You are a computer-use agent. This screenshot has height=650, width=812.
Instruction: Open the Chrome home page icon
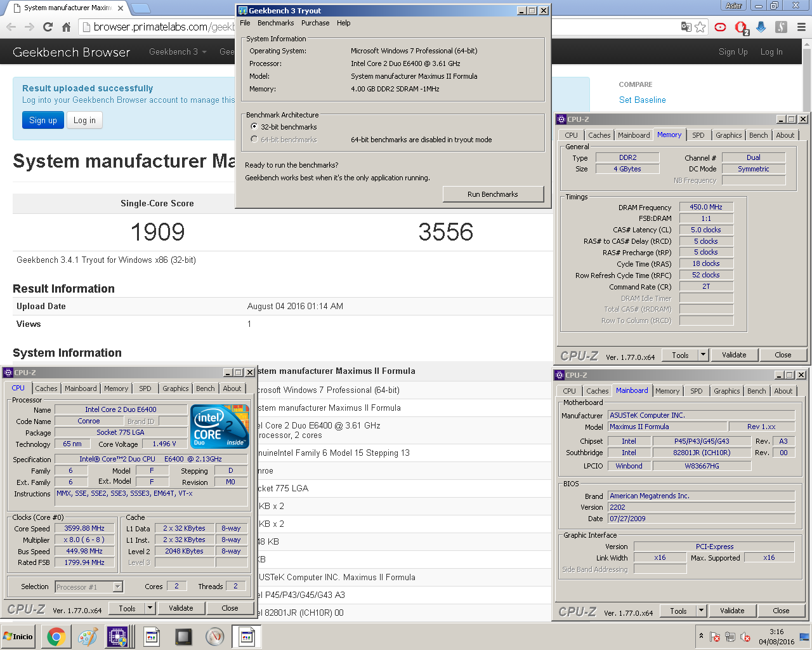pyautogui.click(x=66, y=27)
